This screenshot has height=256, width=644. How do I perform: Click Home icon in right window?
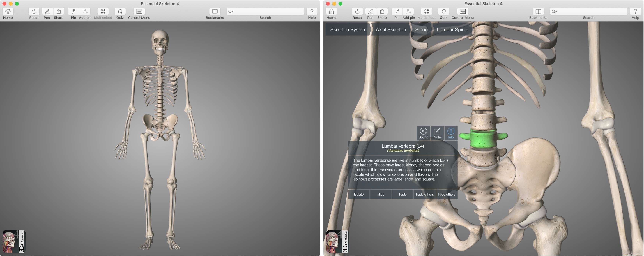pos(331,11)
